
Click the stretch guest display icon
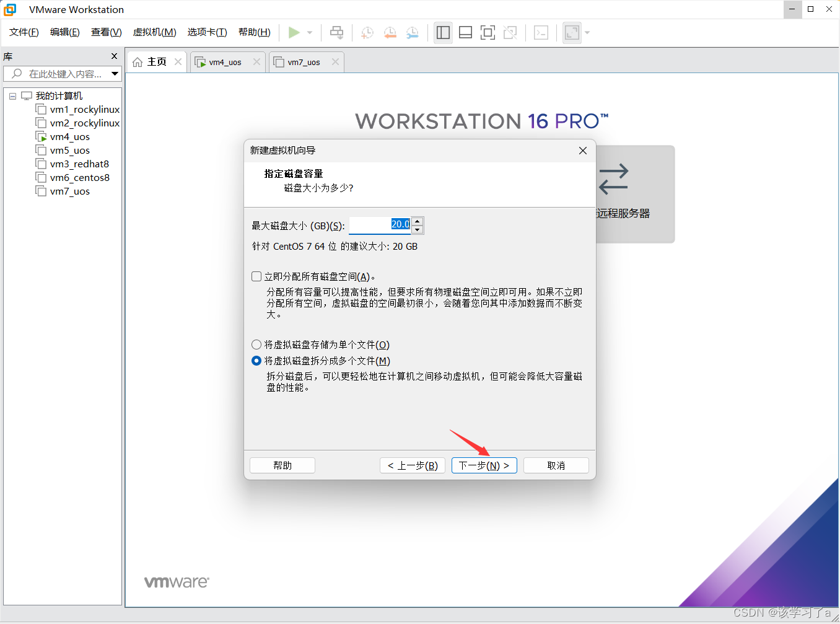click(572, 32)
